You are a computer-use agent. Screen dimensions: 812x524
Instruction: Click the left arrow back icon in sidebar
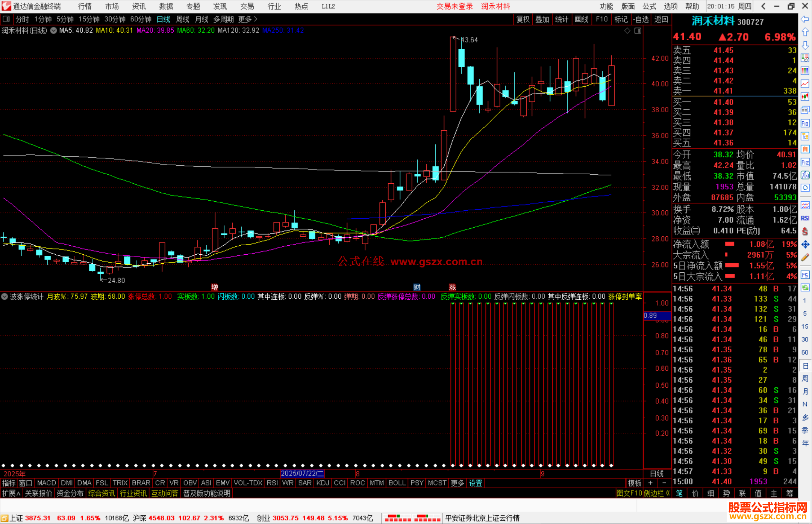805,19
